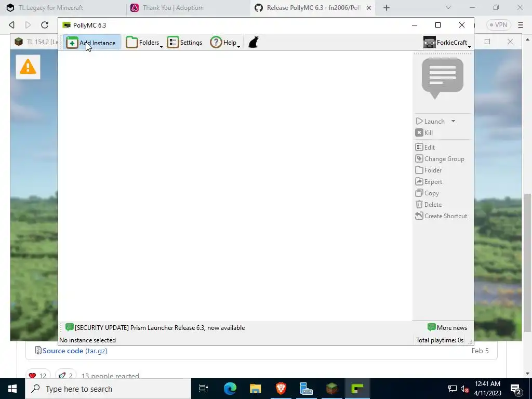
Task: Open a new browser tab
Action: pos(387,7)
